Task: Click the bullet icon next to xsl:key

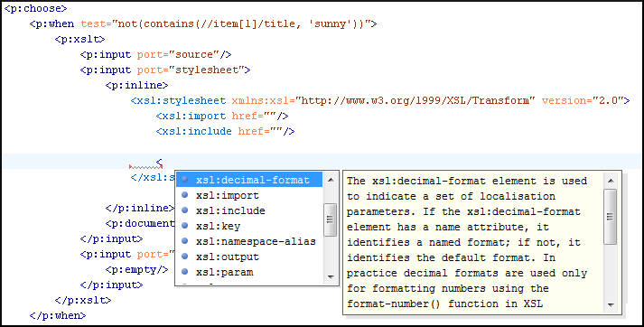Action: pyautogui.click(x=185, y=226)
